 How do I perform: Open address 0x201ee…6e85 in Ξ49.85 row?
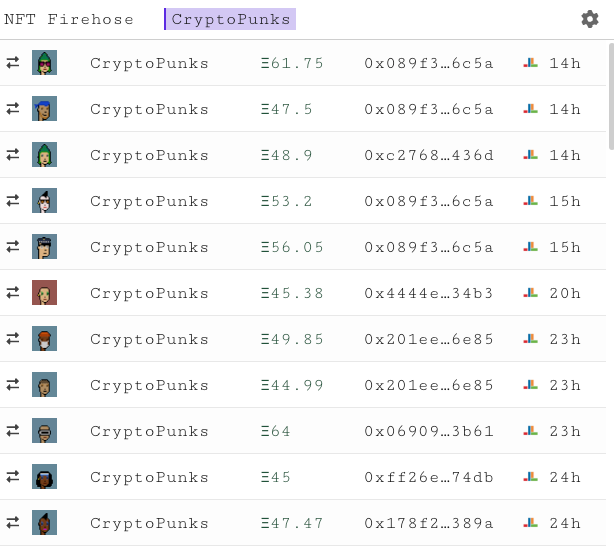(429, 339)
